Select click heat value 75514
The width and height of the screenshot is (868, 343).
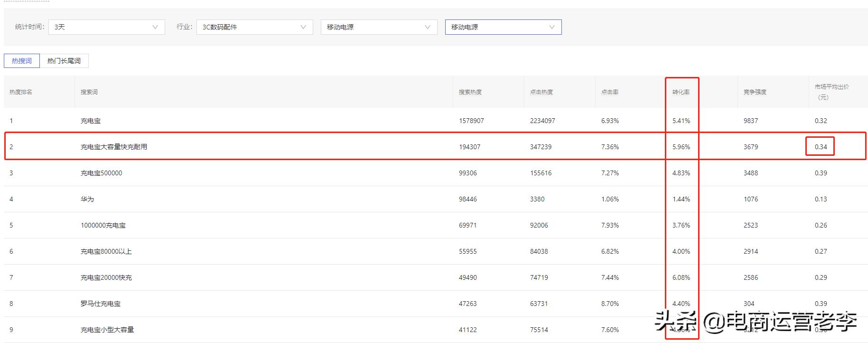(539, 330)
